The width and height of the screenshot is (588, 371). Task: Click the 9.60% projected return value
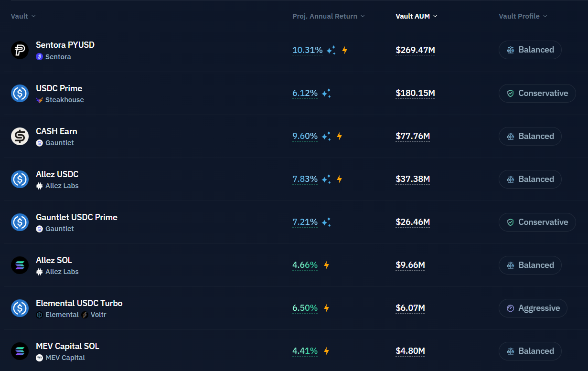[305, 136]
